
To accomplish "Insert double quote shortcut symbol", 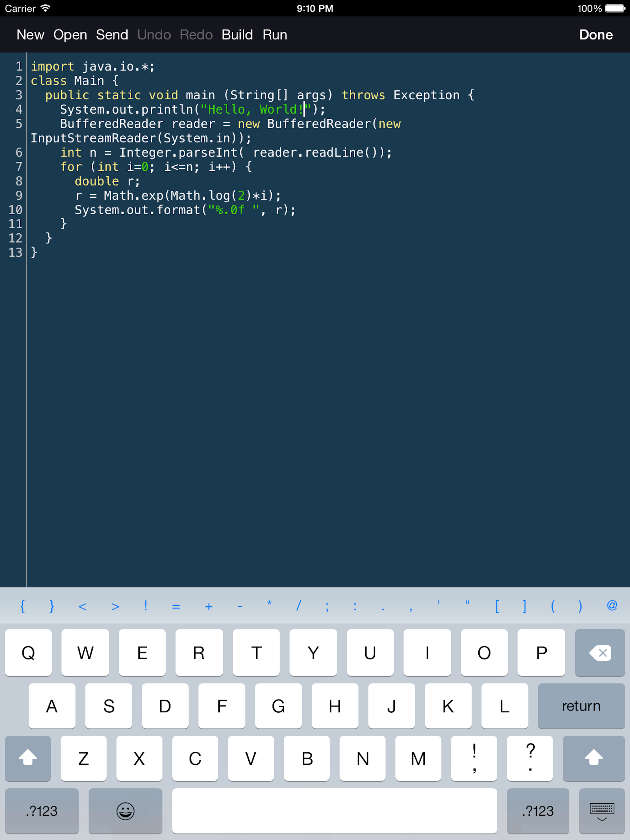I will pos(467,604).
